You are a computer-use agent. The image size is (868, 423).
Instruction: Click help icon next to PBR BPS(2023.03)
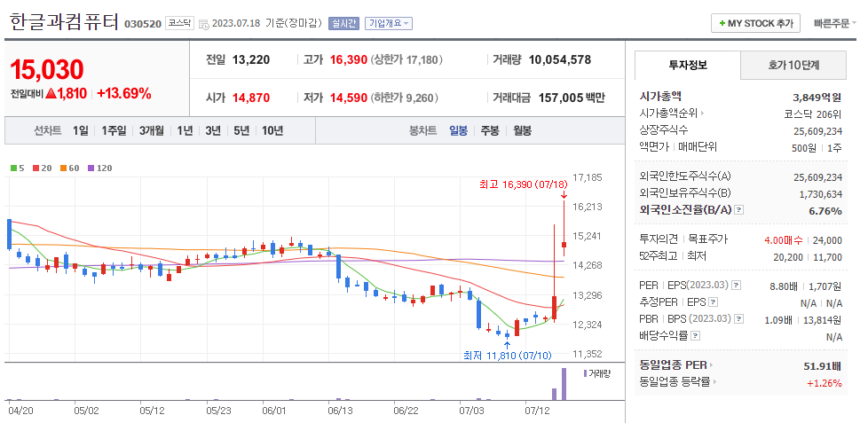point(739,318)
